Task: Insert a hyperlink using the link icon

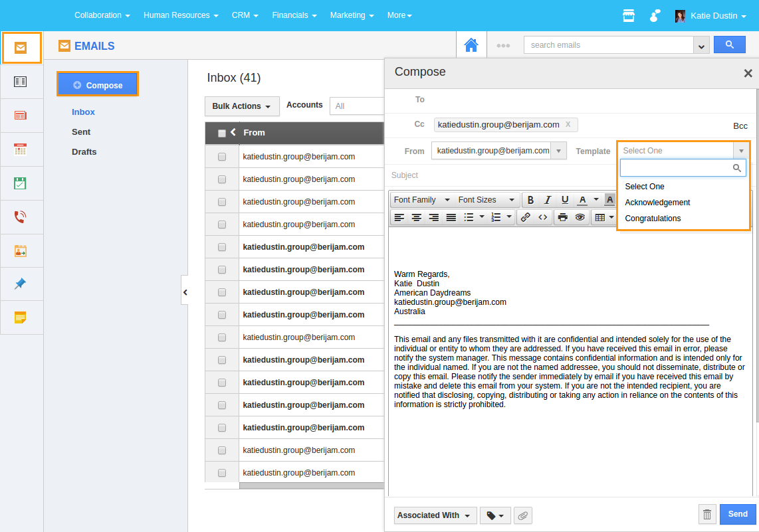Action: coord(525,217)
